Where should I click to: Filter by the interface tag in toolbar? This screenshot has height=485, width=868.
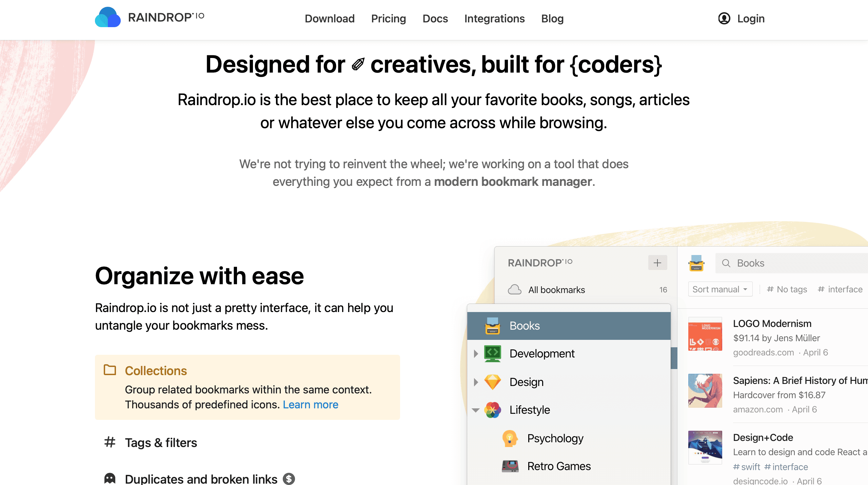(840, 289)
